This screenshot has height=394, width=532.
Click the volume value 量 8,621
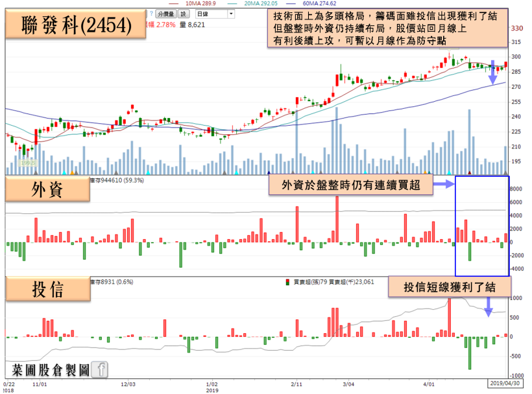[x=192, y=25]
